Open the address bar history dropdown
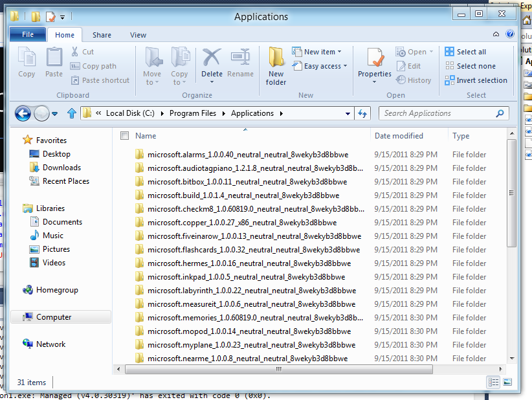This screenshot has height=400, width=532. click(x=348, y=114)
